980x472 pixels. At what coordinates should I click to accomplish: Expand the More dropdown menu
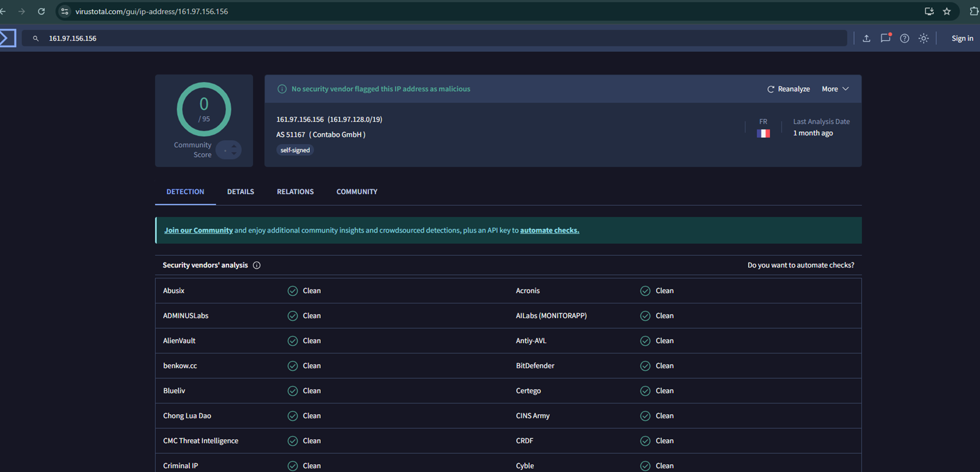(x=835, y=89)
